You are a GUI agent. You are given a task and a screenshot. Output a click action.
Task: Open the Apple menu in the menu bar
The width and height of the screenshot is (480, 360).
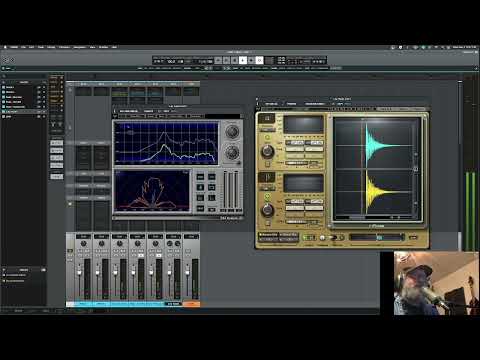5,47
